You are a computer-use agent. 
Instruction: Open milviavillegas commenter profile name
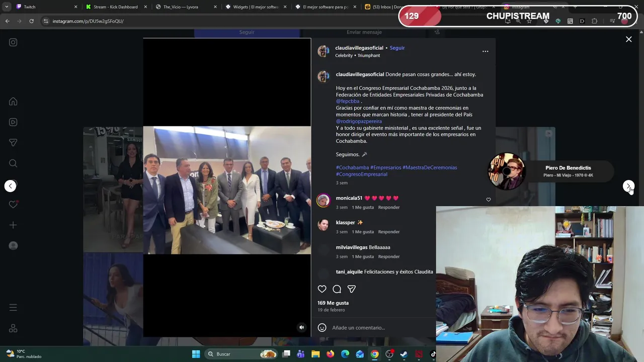point(352,247)
